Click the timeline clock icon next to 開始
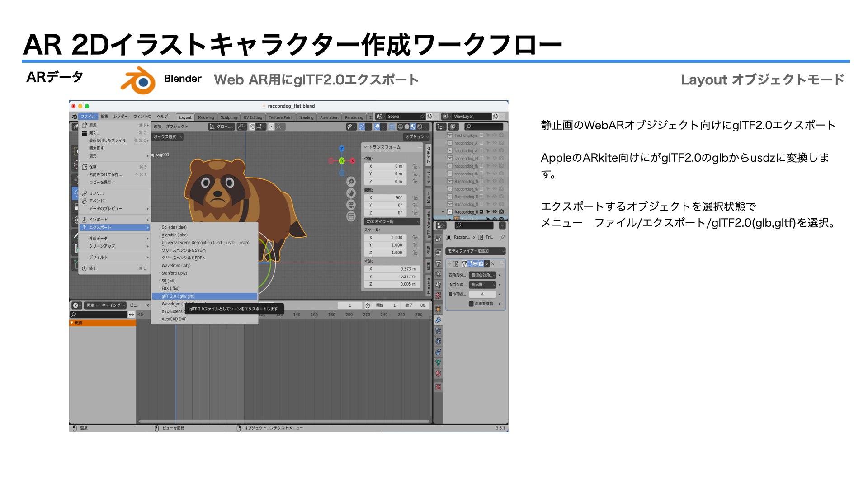This screenshot has height=488, width=868. [368, 305]
